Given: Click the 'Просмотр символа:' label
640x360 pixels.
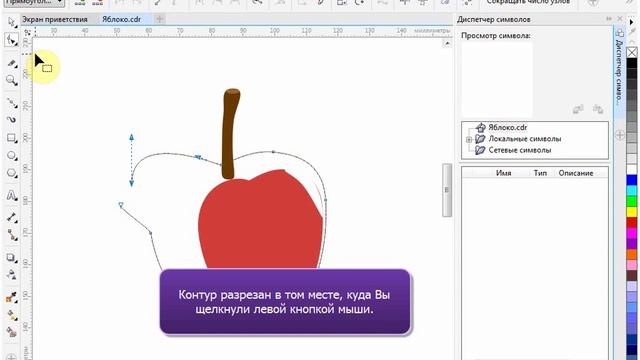Looking at the screenshot, I should pyautogui.click(x=496, y=36).
